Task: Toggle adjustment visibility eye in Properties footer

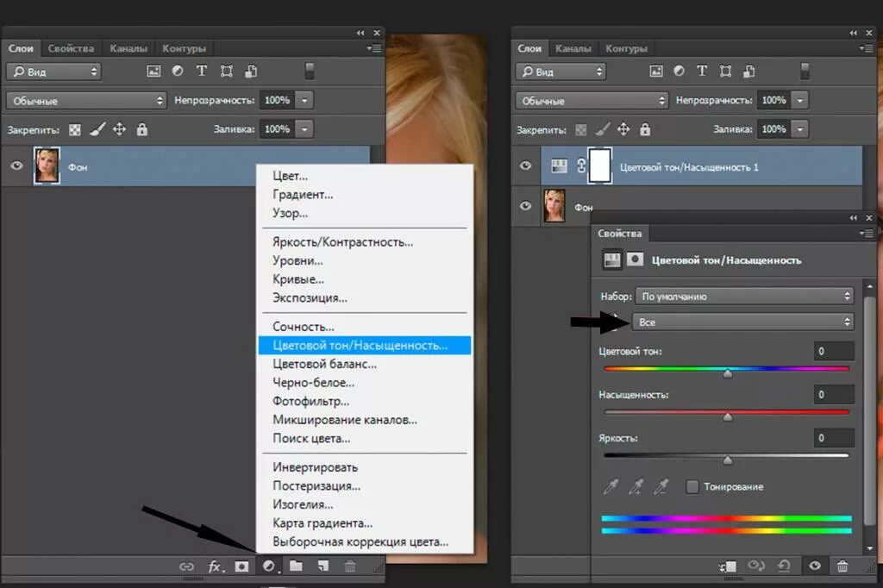Action: 814,566
